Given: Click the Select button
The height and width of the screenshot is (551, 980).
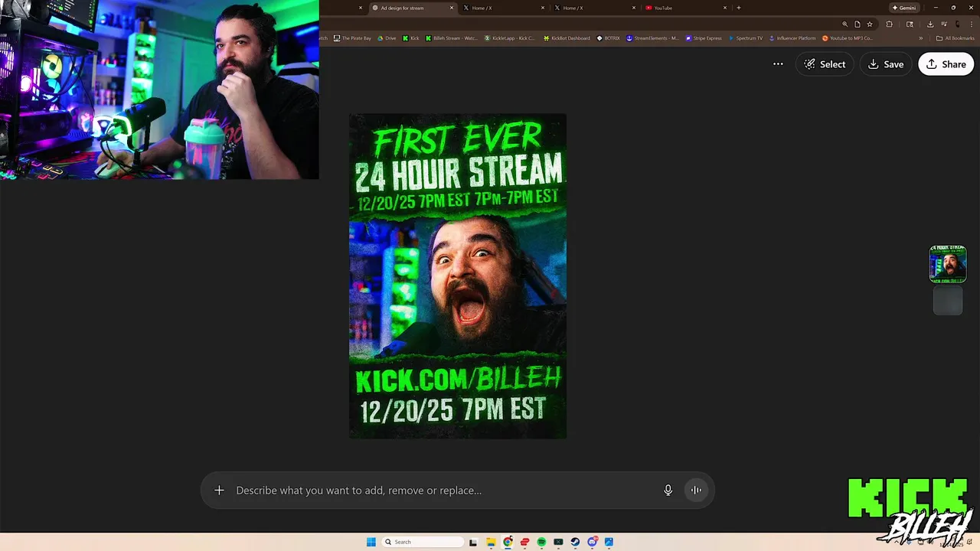Looking at the screenshot, I should point(825,64).
